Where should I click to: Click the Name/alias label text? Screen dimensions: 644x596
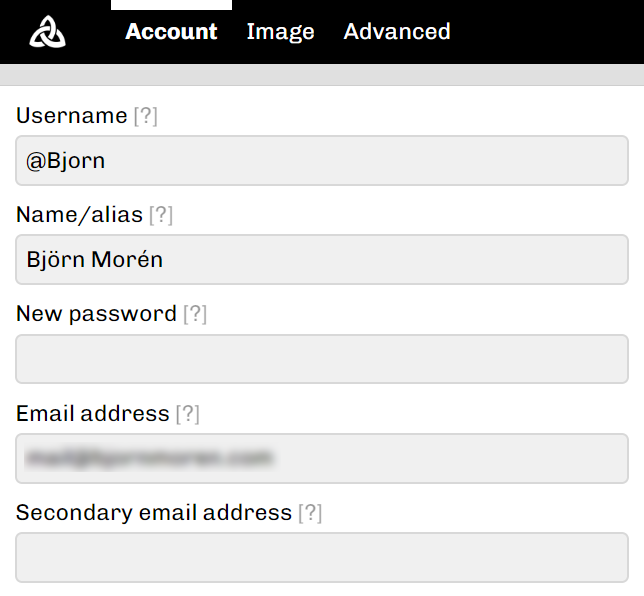click(80, 215)
